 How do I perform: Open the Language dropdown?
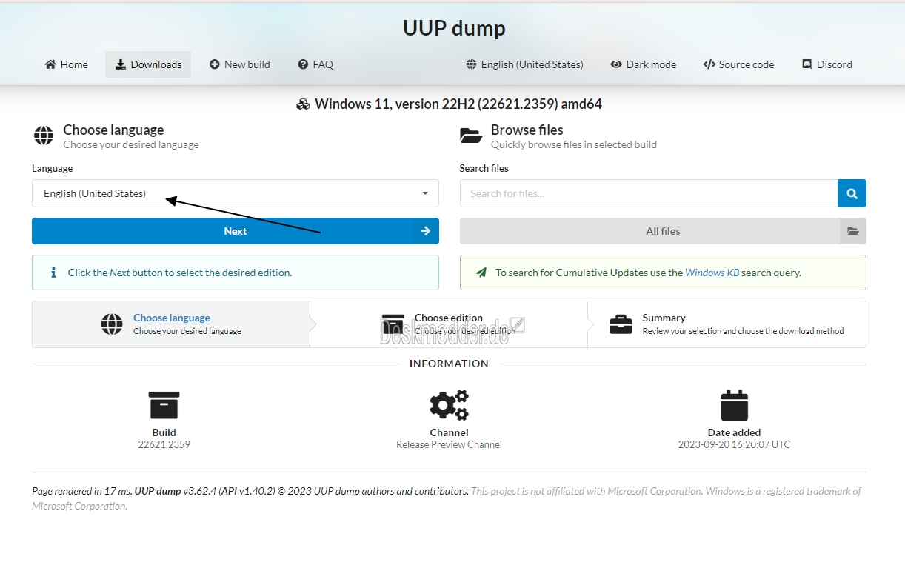[x=236, y=193]
